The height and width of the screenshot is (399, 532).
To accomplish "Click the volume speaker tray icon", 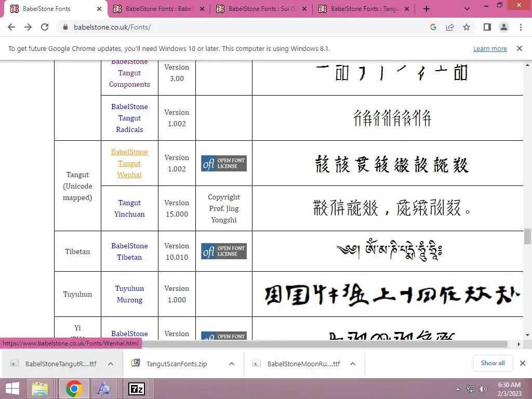I will tap(483, 389).
